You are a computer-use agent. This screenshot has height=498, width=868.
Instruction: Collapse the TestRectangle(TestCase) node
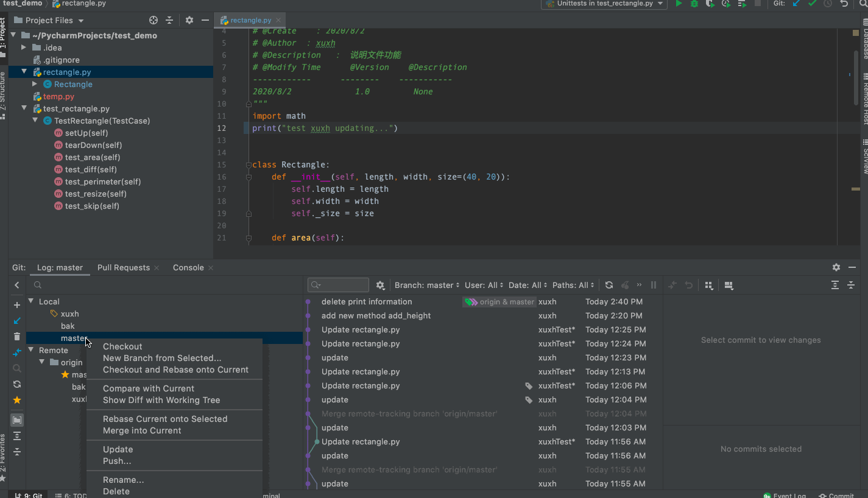click(35, 121)
